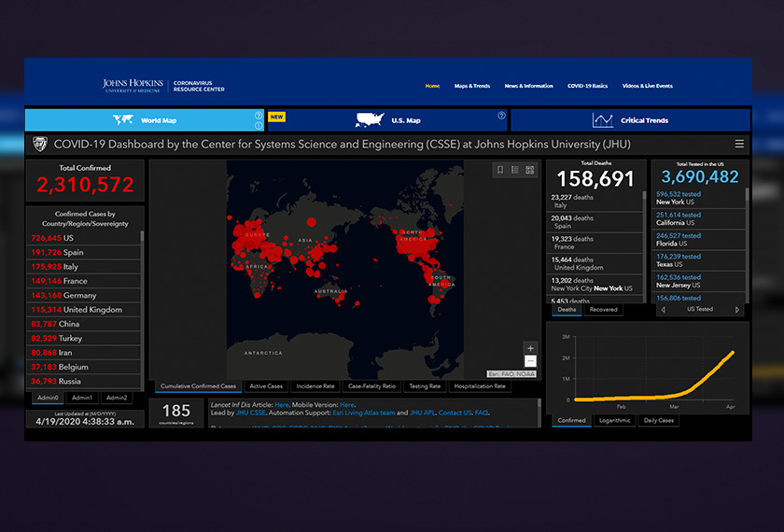Select the 176,239 tested Texas entry
Image resolution: width=784 pixels, height=532 pixels.
coord(698,260)
